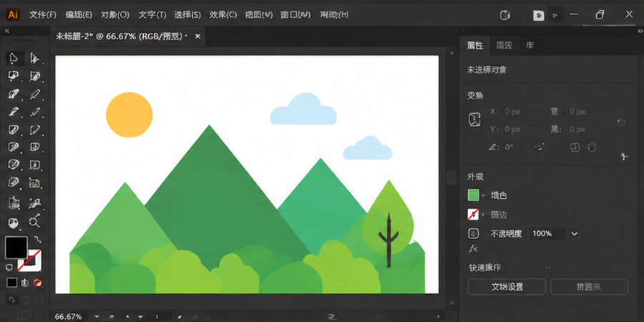The image size is (644, 322).
Task: Open the 窗口(W) menu
Action: (x=296, y=15)
